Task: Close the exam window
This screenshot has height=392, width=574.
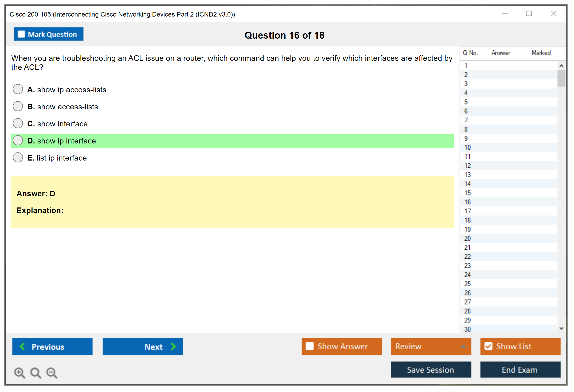Action: 553,14
